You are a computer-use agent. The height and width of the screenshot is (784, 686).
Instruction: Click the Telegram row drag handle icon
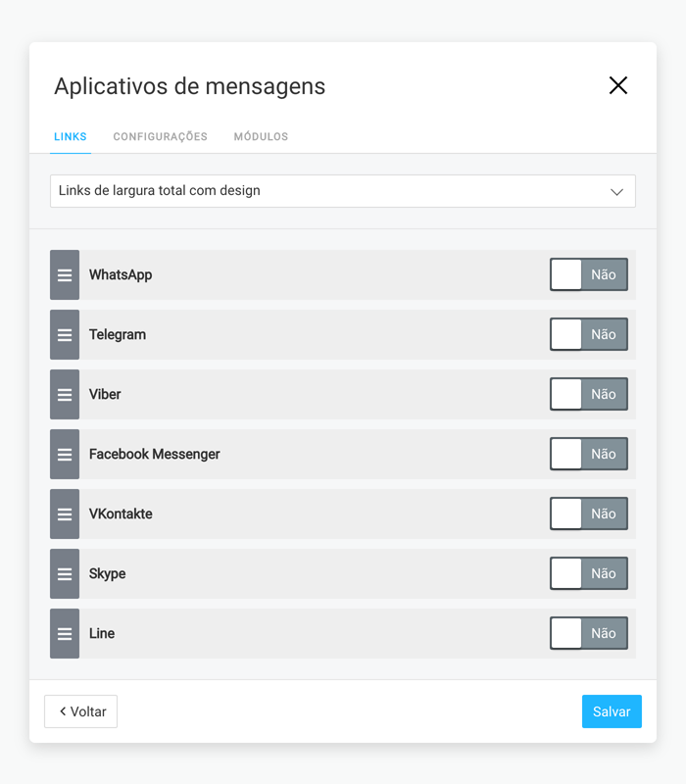pyautogui.click(x=65, y=334)
